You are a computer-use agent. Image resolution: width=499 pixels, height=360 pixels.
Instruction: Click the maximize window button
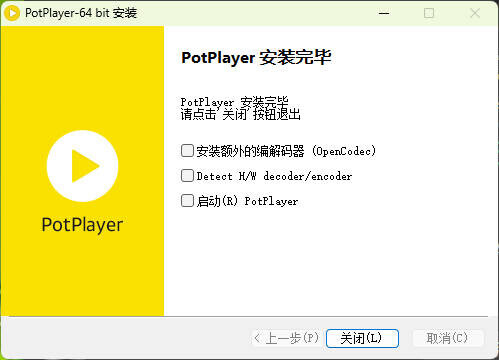click(x=429, y=13)
